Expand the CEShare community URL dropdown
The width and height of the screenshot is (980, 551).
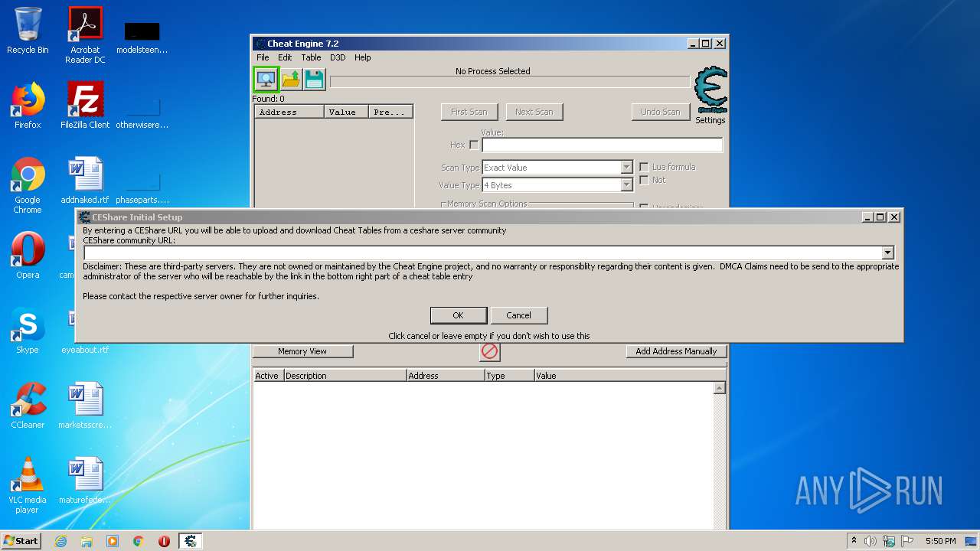(887, 253)
